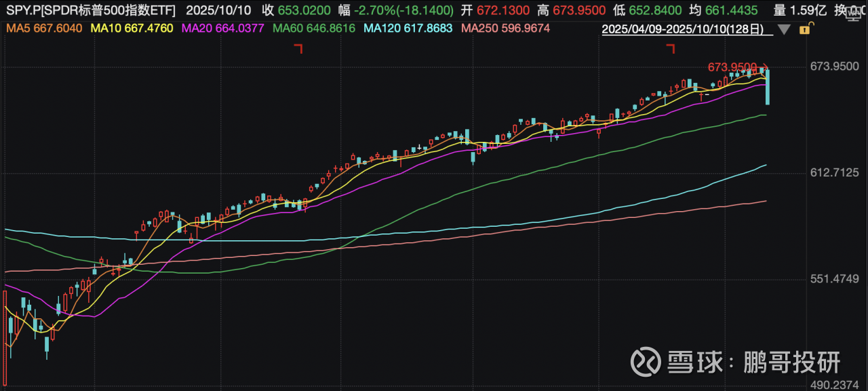Click the 490.2374 price axis label

coord(835,384)
